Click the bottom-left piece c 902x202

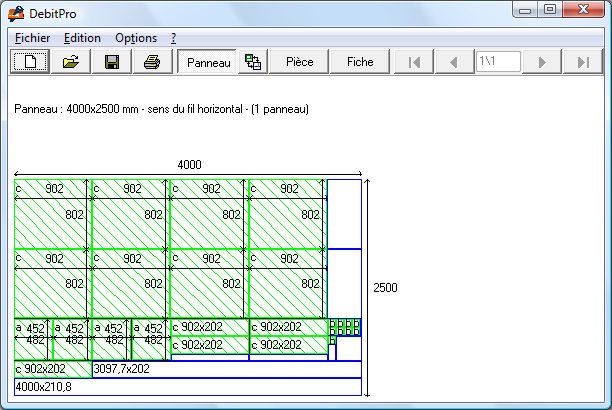(53, 369)
